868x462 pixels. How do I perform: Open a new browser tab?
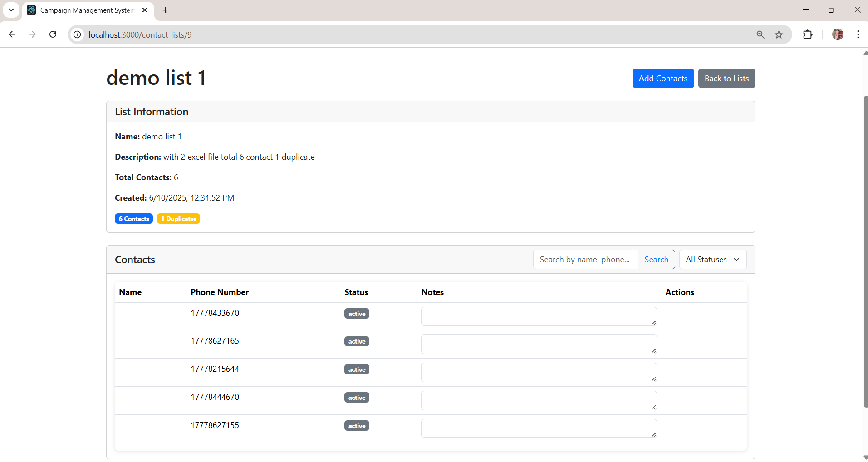[x=166, y=10]
